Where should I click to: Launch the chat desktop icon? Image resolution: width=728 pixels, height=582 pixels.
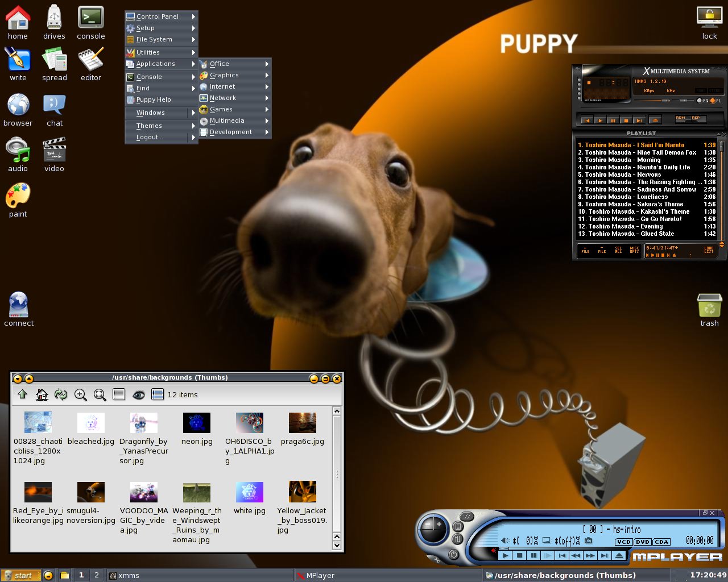55,110
